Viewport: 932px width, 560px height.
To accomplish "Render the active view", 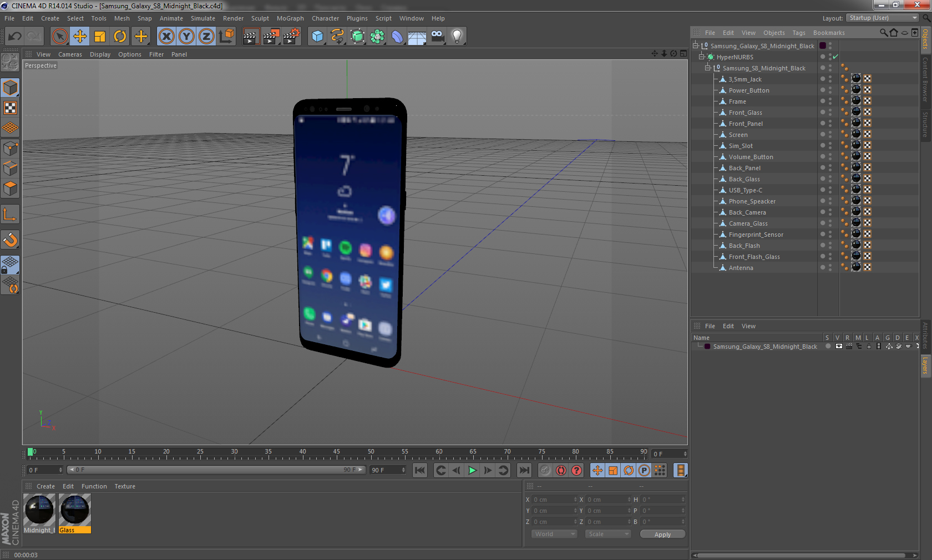I will pos(251,37).
